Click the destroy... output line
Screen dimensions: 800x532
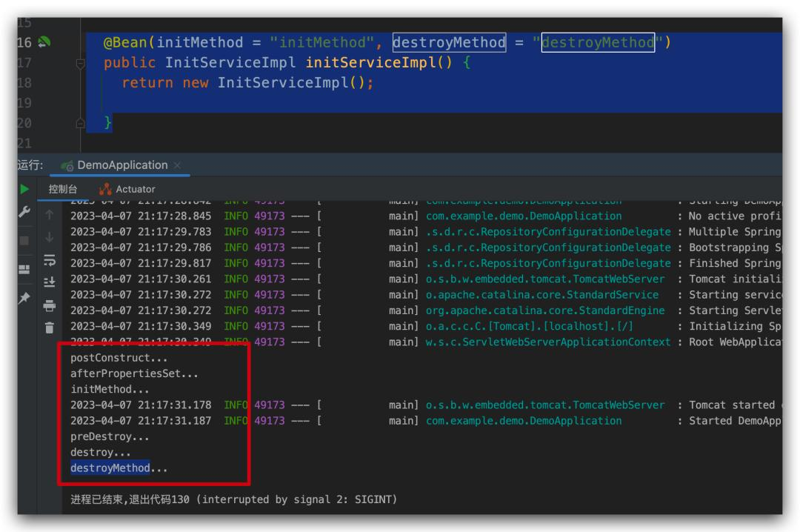point(101,453)
